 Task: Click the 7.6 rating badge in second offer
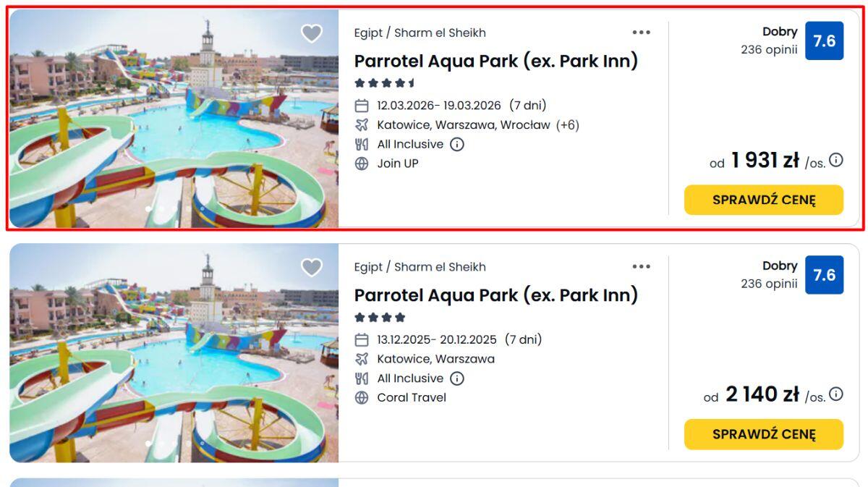824,276
